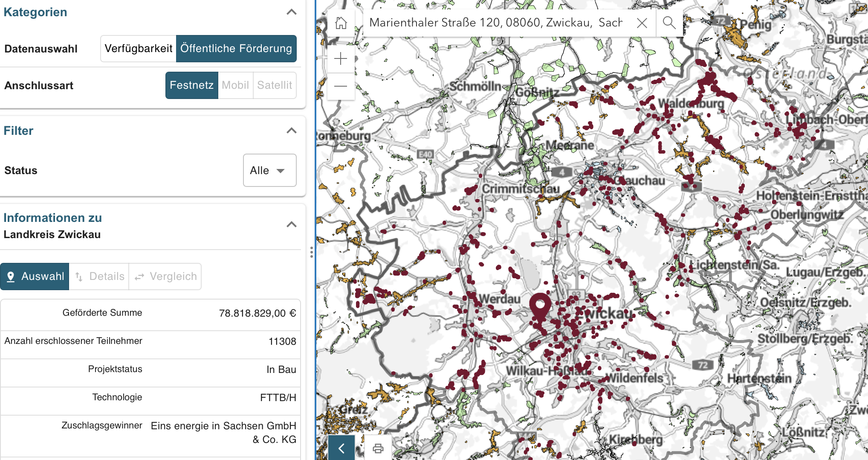Click the Projektstatus value In Bau
This screenshot has width=868, height=460.
tap(281, 370)
